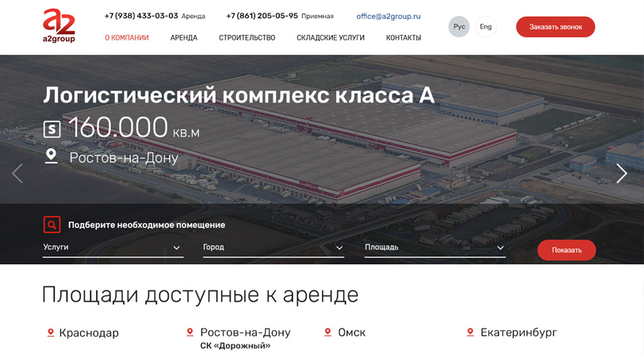Go to previous slide with left arrow

17,173
